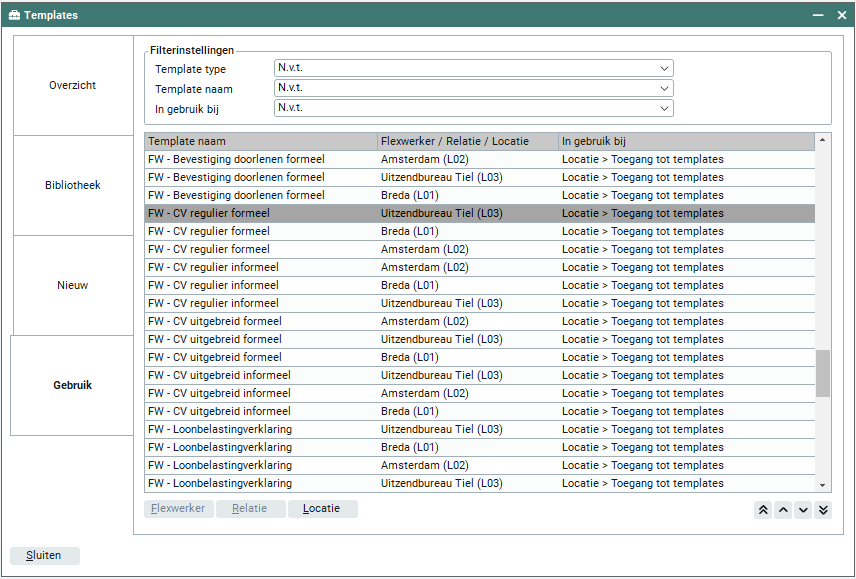Switch to the Overzicht tab
This screenshot has height=579, width=856.
[72, 86]
